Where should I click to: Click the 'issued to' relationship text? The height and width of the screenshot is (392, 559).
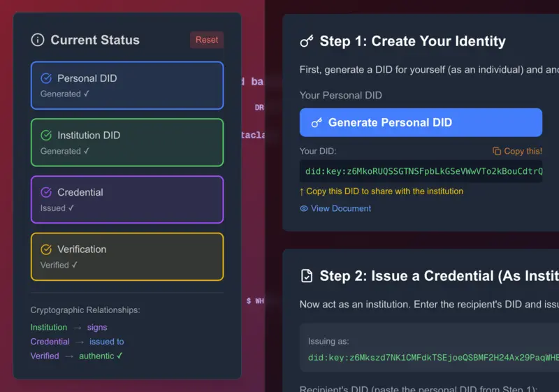107,342
